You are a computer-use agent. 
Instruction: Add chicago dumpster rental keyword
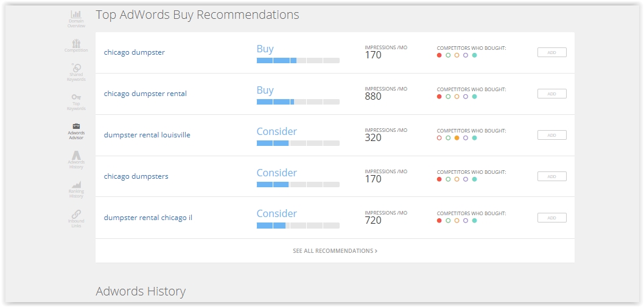pyautogui.click(x=551, y=94)
